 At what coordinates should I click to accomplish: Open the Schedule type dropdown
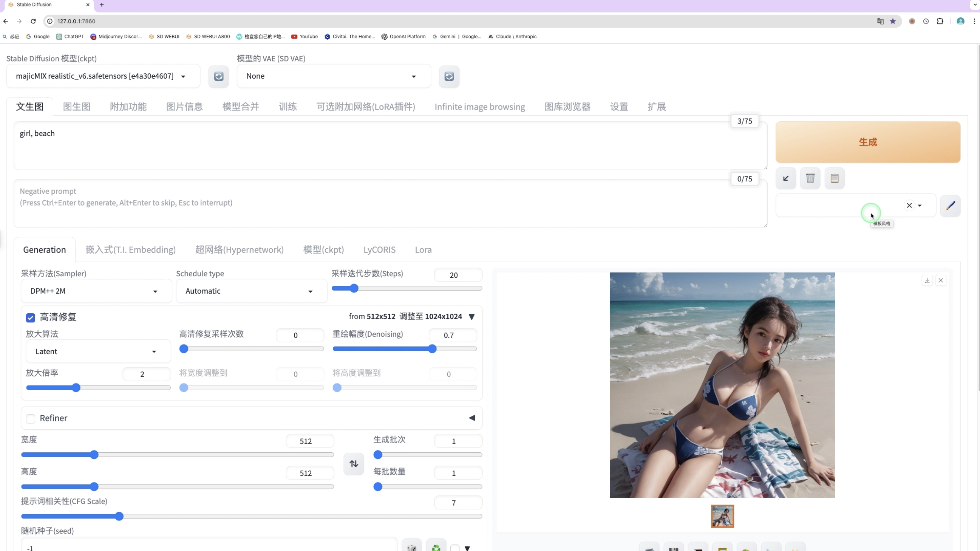pyautogui.click(x=252, y=291)
